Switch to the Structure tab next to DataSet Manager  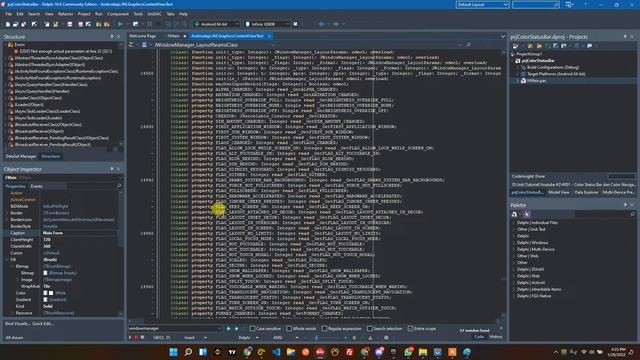pyautogui.click(x=51, y=156)
